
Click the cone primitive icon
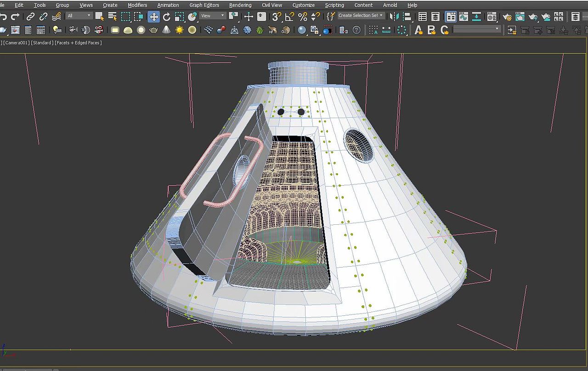[x=166, y=30]
